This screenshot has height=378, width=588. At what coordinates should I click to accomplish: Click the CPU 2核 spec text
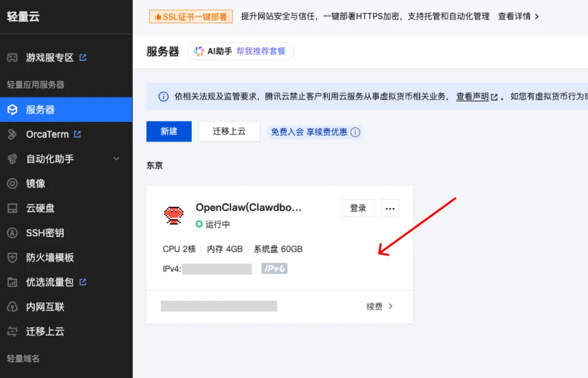pos(179,249)
